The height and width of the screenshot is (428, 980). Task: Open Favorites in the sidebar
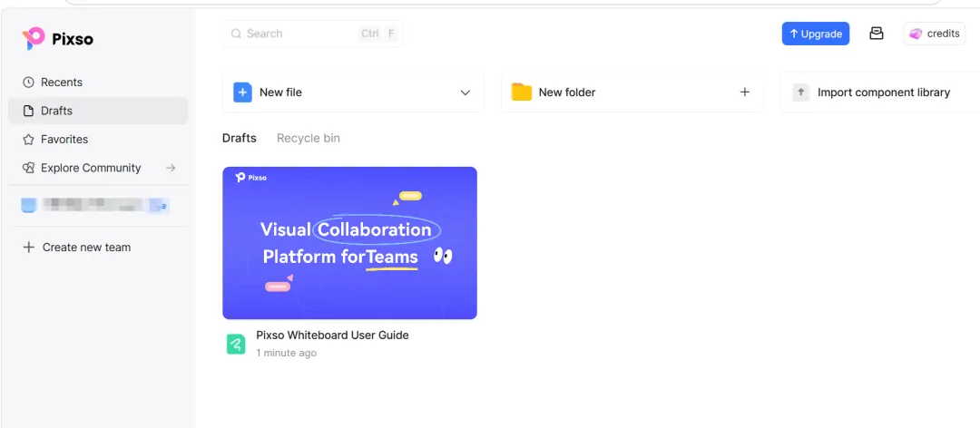(x=98, y=140)
